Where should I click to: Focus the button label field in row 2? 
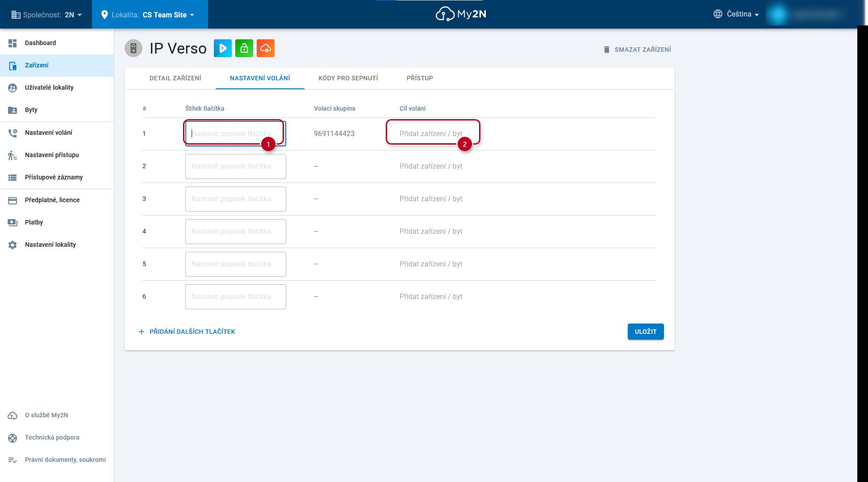236,166
